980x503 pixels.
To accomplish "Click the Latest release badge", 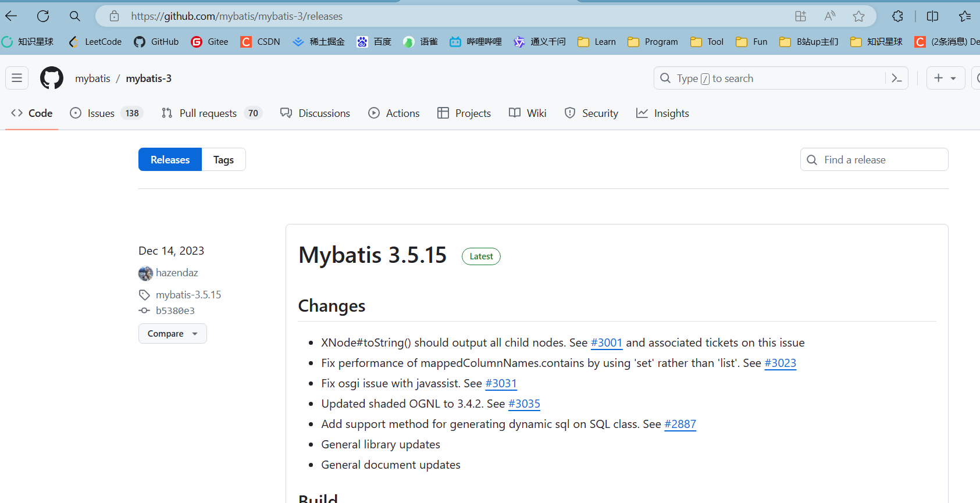I will [481, 256].
